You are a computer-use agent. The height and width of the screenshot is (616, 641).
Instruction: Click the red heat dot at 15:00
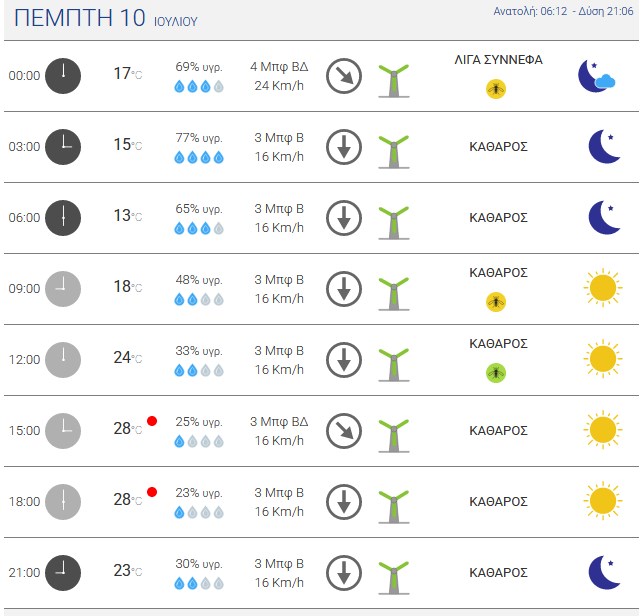pos(152,421)
